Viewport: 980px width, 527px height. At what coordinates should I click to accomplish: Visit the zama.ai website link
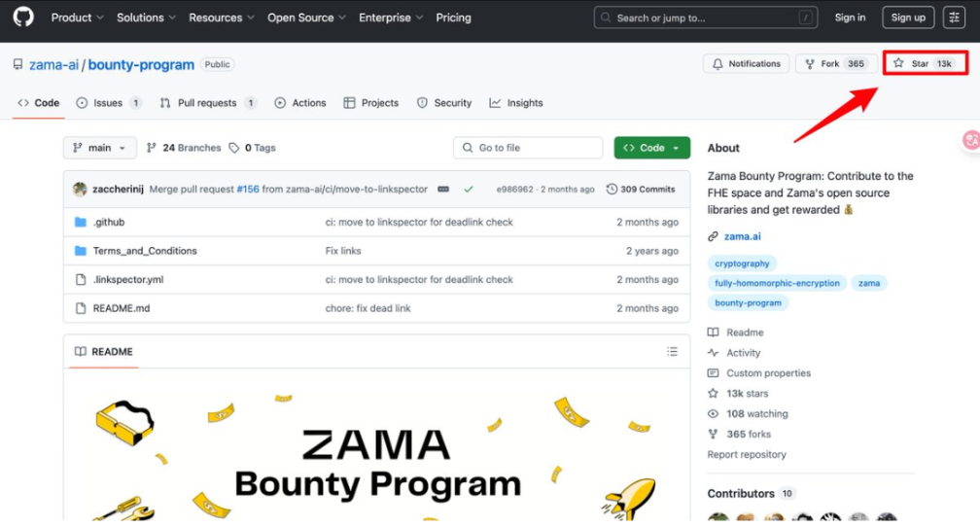pyautogui.click(x=742, y=236)
